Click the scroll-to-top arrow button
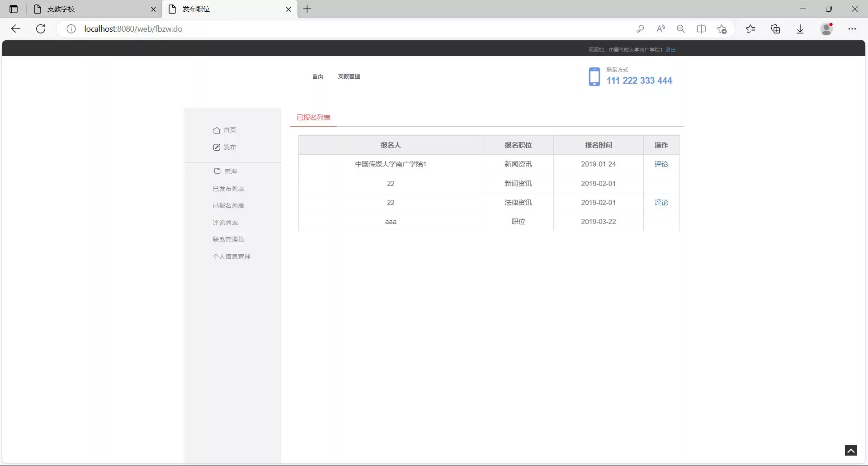Screen dimensions: 868x466 pyautogui.click(x=851, y=450)
